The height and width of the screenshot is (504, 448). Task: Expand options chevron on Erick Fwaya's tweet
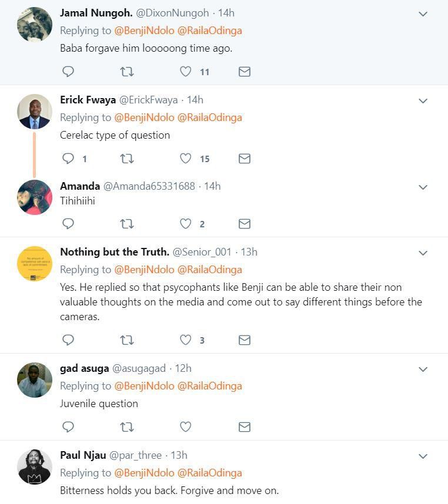[x=422, y=100]
